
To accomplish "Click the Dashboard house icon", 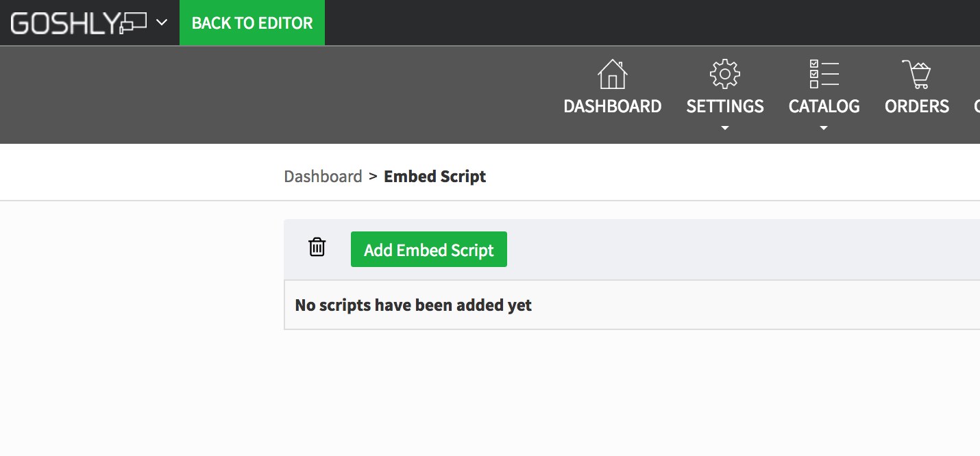I will point(612,74).
